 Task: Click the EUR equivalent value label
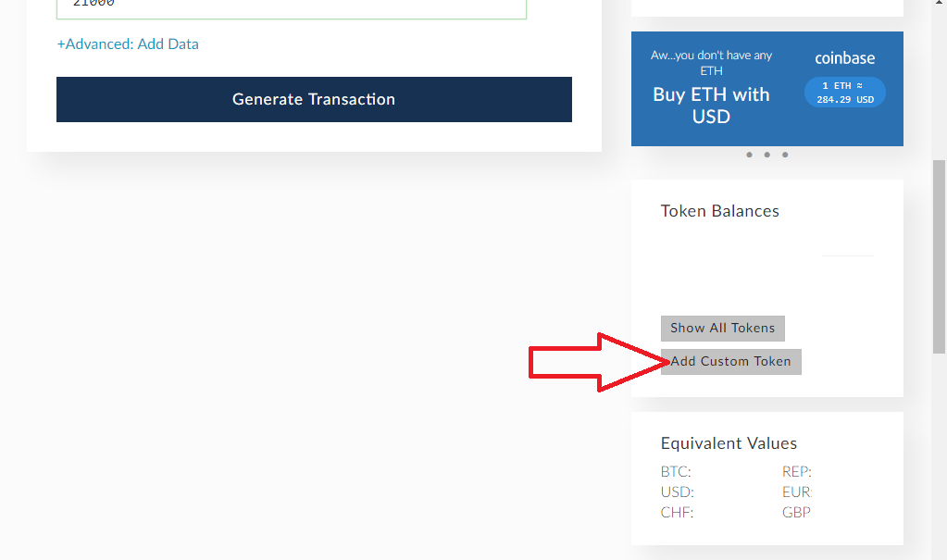(796, 492)
